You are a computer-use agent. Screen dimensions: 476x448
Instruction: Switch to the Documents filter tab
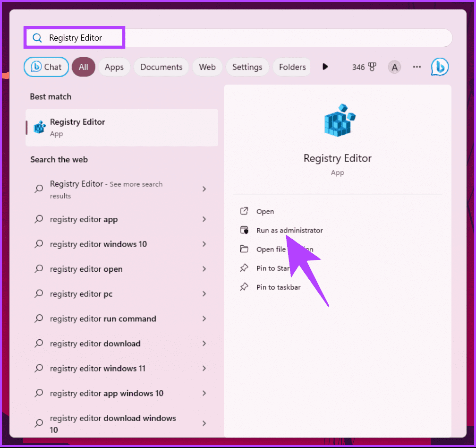[x=161, y=67]
